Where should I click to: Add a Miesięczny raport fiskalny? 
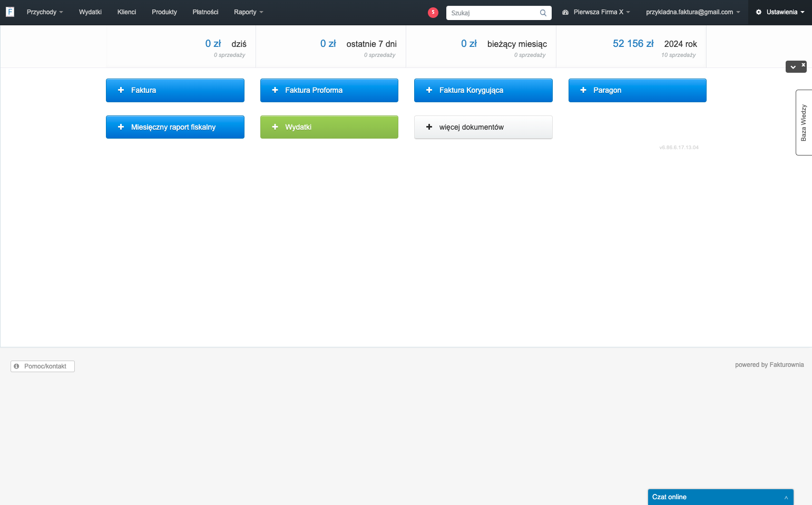(x=175, y=127)
